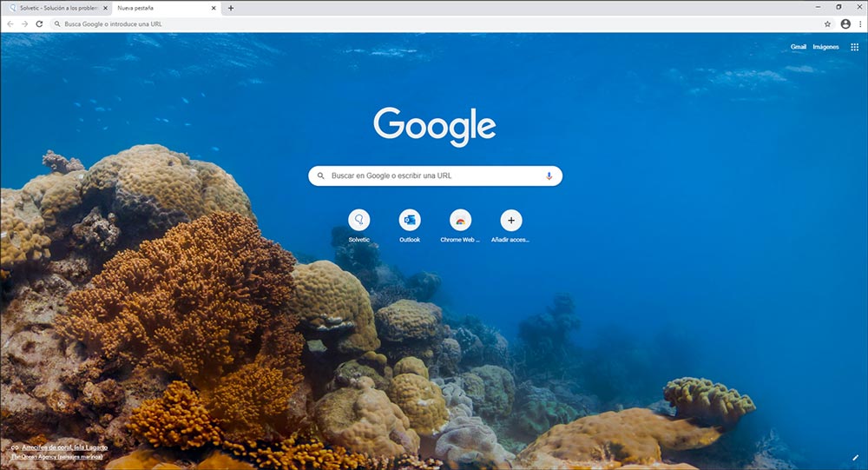
Task: Minimize the Chrome window
Action: coord(818,7)
